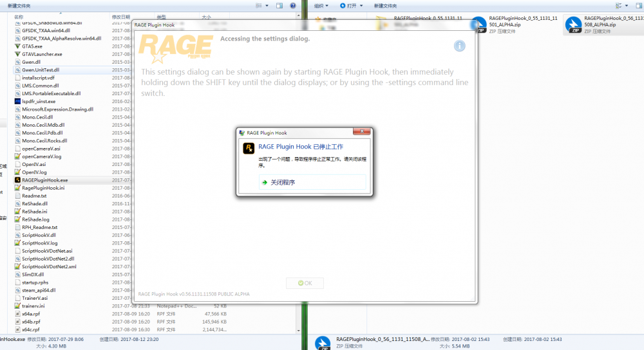Image resolution: width=644 pixels, height=350 pixels.
Task: Open view options dropdown in right Explorer
Action: click(627, 6)
